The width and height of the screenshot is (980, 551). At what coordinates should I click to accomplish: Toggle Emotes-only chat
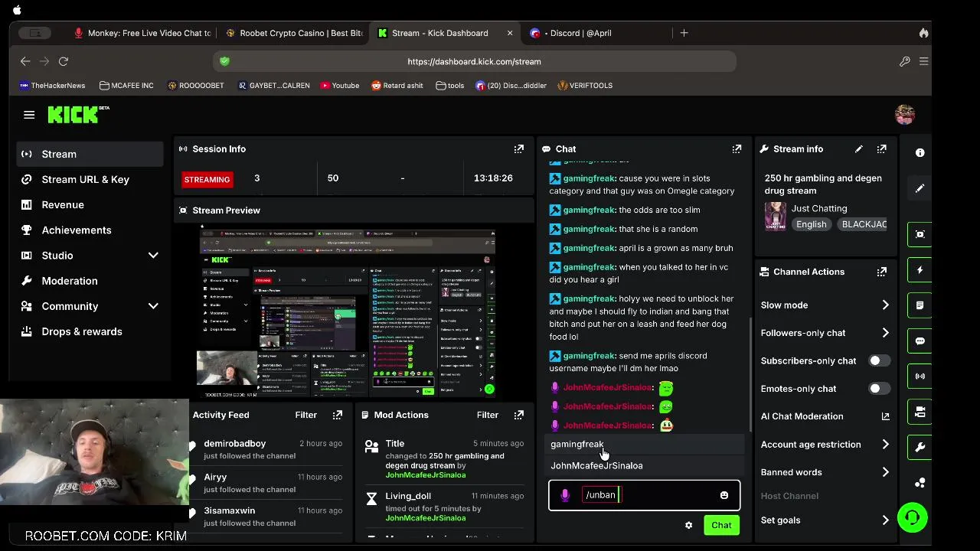point(879,389)
